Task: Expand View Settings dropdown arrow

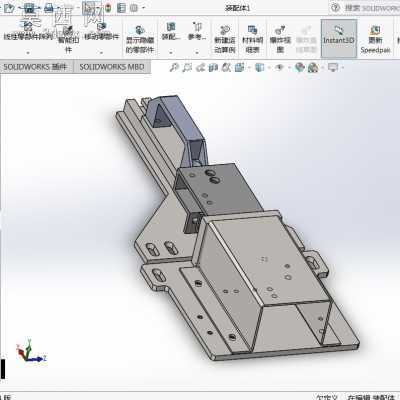Action: (x=342, y=68)
